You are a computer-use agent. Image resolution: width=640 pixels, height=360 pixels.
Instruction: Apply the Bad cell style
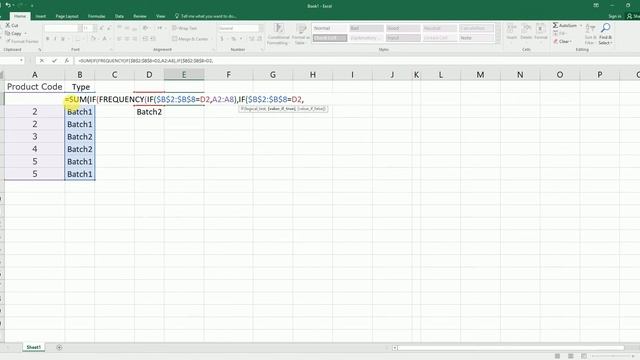coord(366,28)
